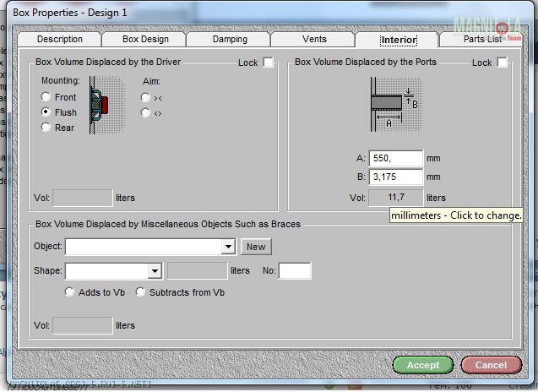Choose the Flush mounting option
This screenshot has height=392, width=538.
click(x=46, y=112)
